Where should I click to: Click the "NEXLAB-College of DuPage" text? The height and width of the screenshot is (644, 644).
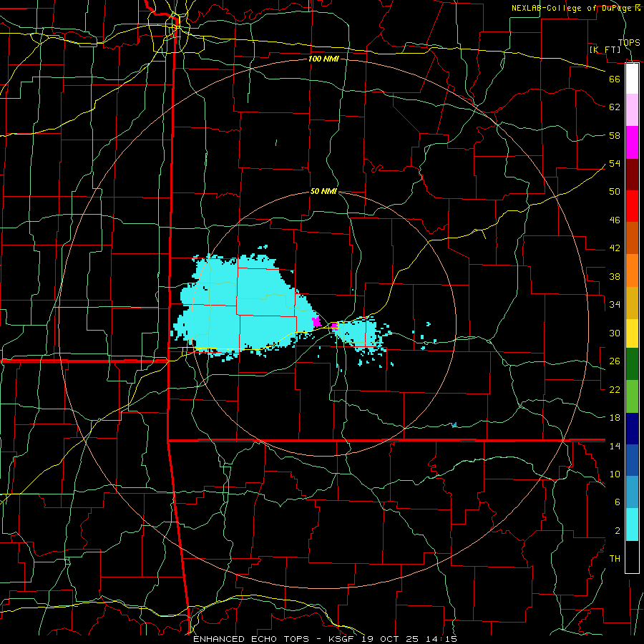572,8
